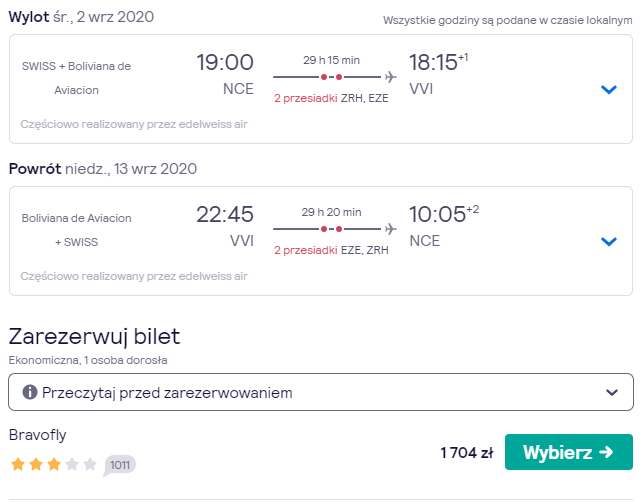644x502 pixels.
Task: Click the return flight airplane icon
Action: click(391, 229)
